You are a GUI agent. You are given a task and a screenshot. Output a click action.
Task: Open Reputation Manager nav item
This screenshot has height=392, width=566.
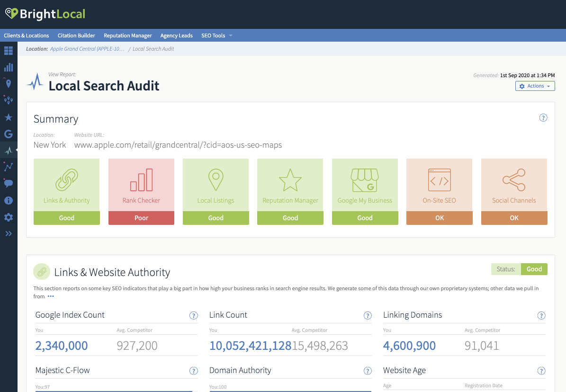(x=128, y=36)
